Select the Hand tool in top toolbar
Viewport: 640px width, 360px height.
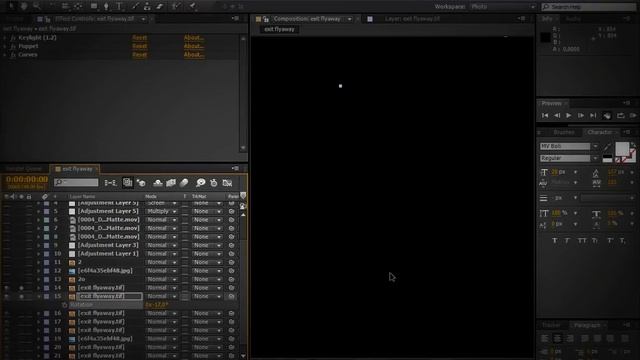[24, 6]
